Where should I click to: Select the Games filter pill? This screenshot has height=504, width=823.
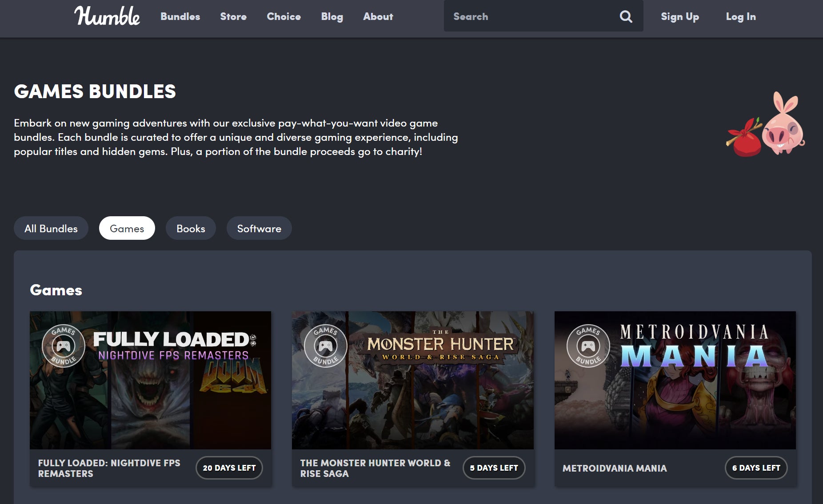[x=127, y=228]
